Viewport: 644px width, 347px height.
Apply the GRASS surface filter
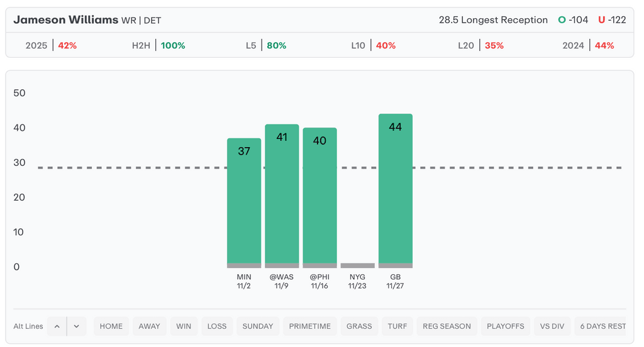360,326
